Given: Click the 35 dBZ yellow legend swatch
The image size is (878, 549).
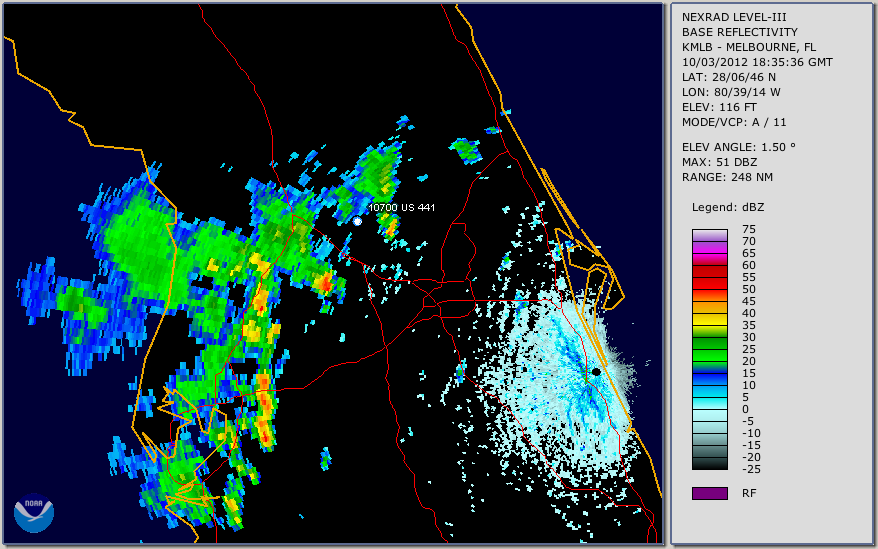Looking at the screenshot, I should pos(709,319).
